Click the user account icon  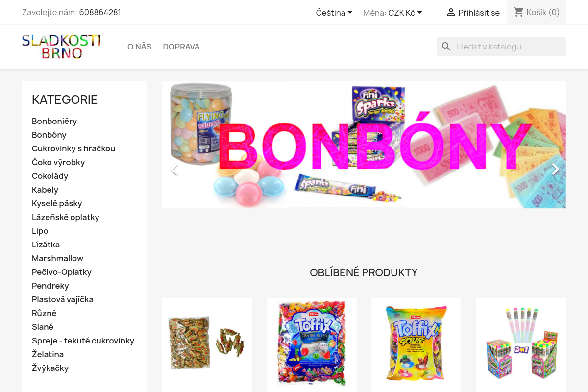[451, 13]
